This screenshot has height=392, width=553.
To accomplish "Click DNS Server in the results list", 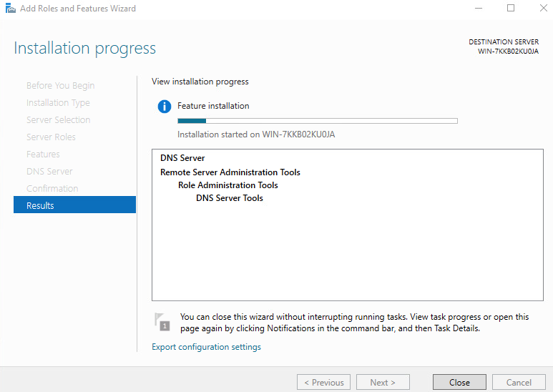I will point(182,158).
